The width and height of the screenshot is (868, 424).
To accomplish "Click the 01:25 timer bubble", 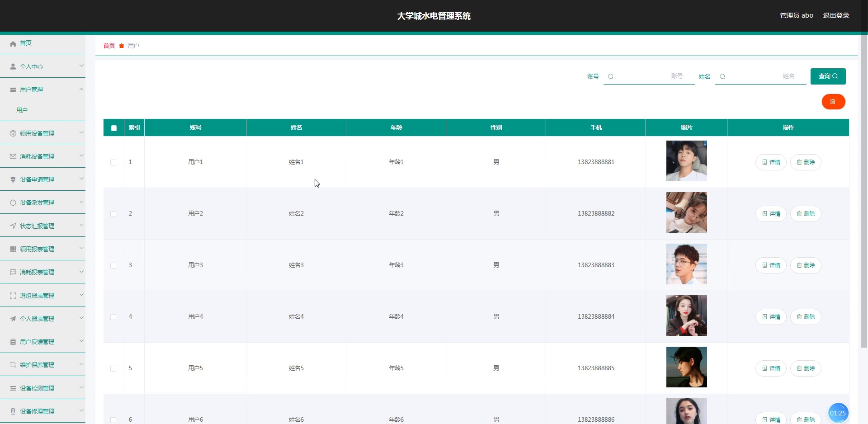I will coord(838,413).
